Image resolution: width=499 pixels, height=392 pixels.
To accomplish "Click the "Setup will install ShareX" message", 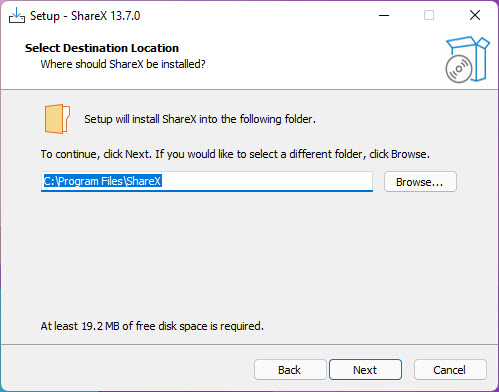I will tap(200, 119).
